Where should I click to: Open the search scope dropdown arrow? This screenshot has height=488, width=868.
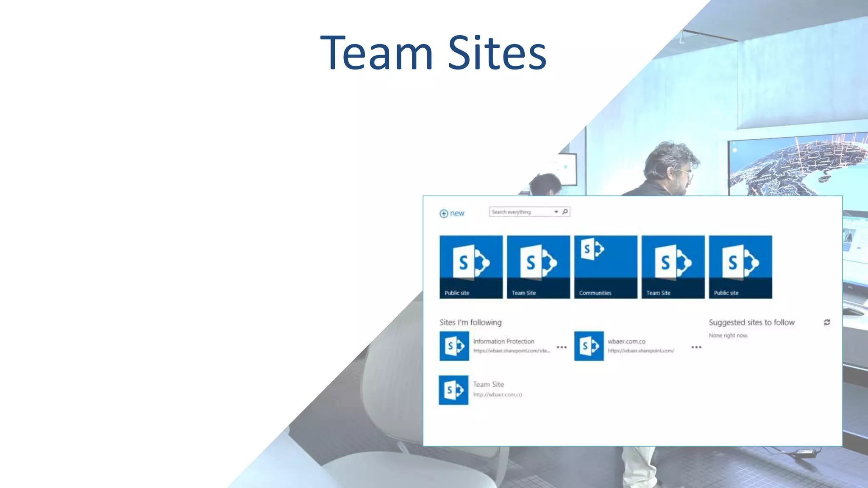[x=556, y=212]
